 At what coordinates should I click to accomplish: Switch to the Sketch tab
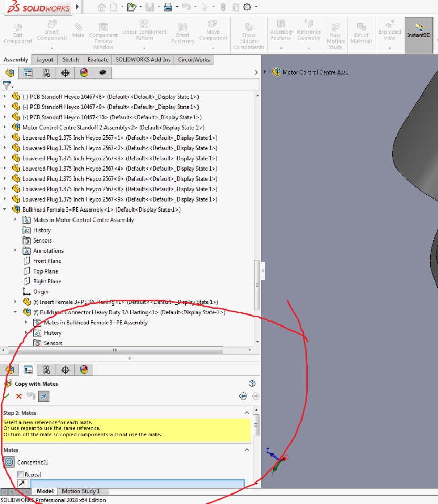70,60
